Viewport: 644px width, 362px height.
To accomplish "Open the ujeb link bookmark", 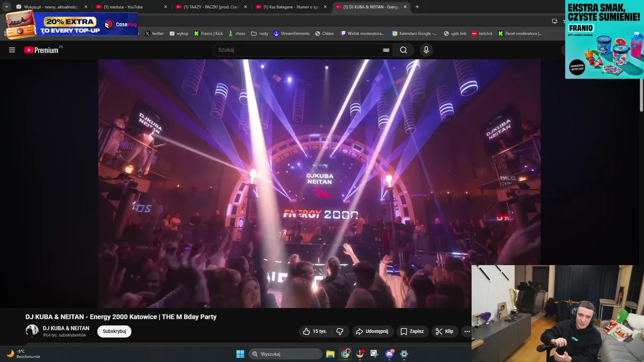I will click(x=455, y=34).
